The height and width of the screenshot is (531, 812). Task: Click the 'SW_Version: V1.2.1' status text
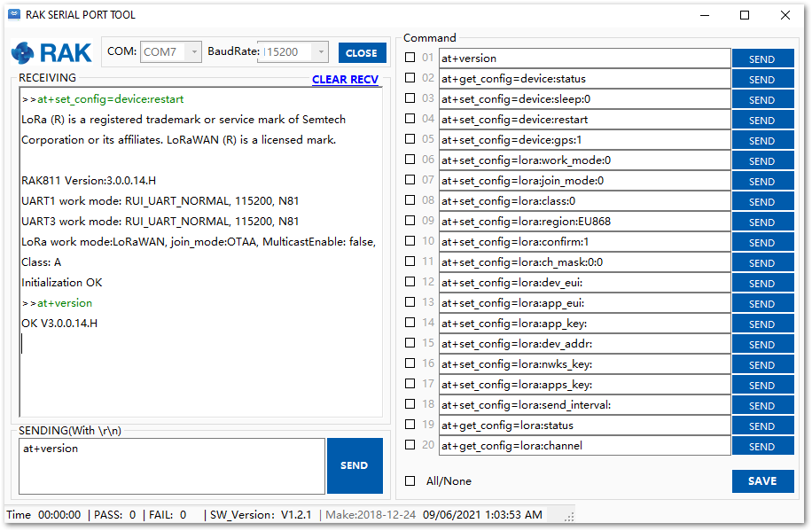(x=261, y=515)
